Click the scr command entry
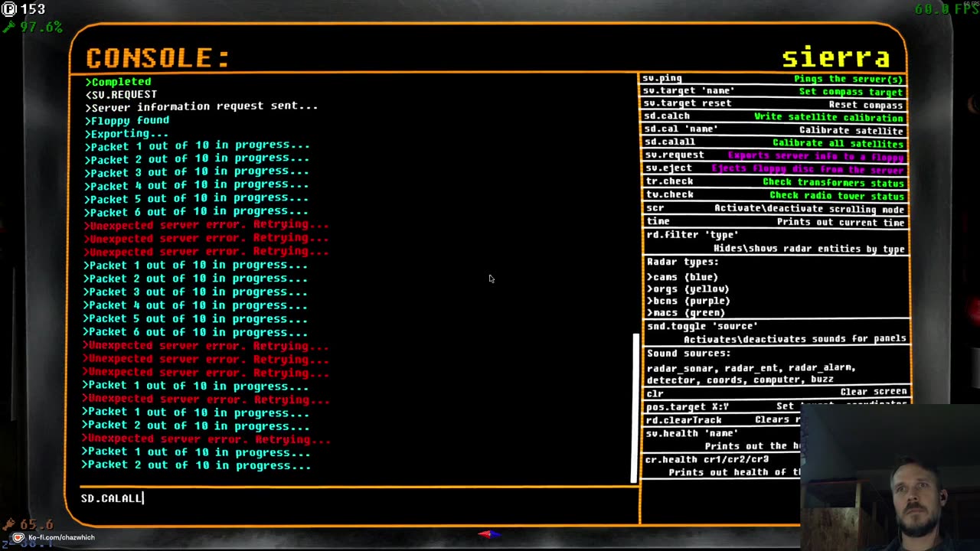 pos(655,208)
